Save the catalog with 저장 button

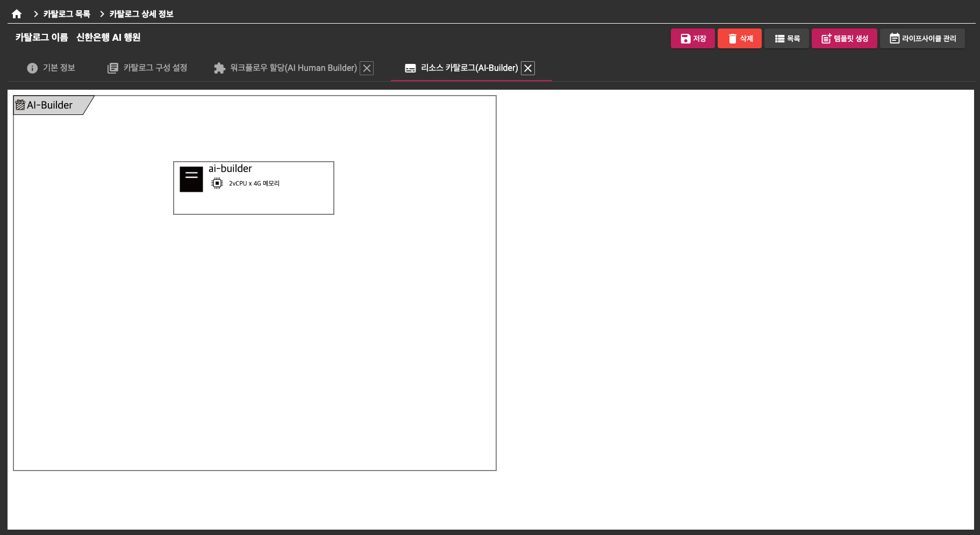(692, 39)
